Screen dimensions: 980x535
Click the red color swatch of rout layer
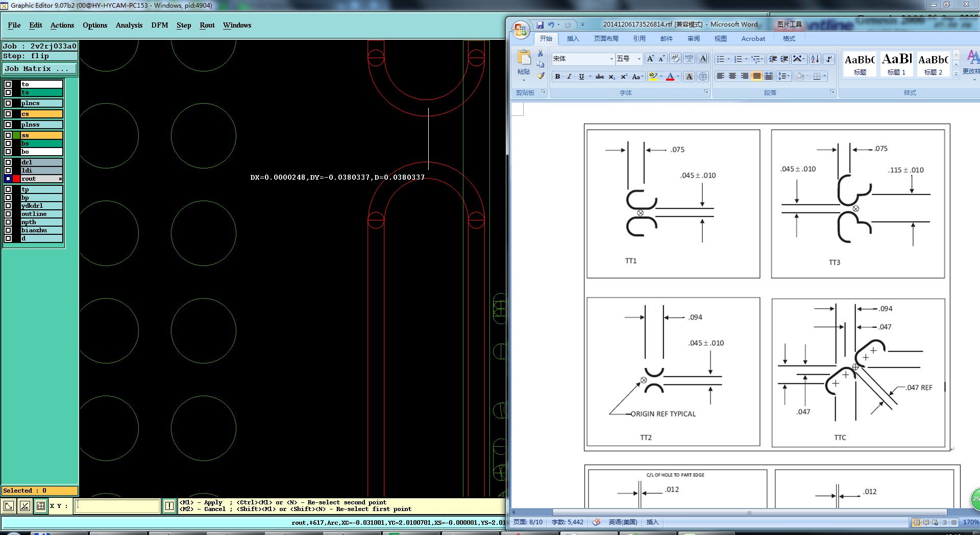pyautogui.click(x=16, y=179)
